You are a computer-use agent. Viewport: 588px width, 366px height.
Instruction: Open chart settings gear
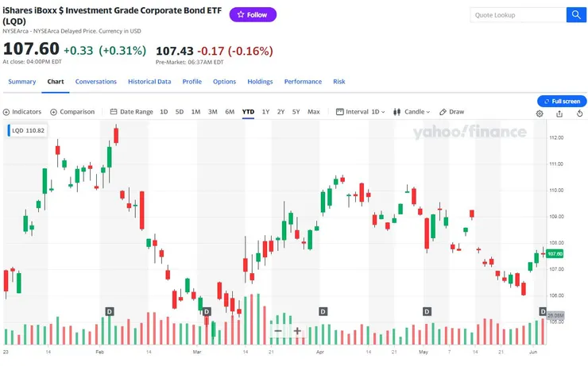540,114
